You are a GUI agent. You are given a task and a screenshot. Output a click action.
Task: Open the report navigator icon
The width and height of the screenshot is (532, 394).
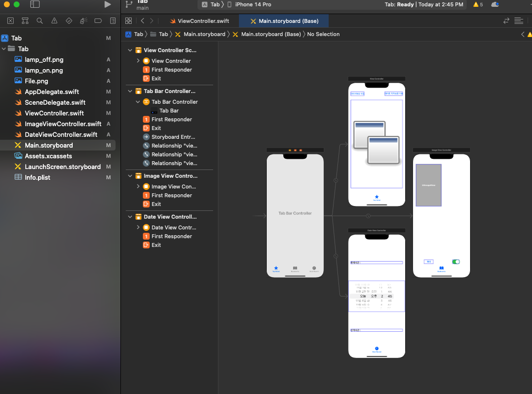click(113, 20)
